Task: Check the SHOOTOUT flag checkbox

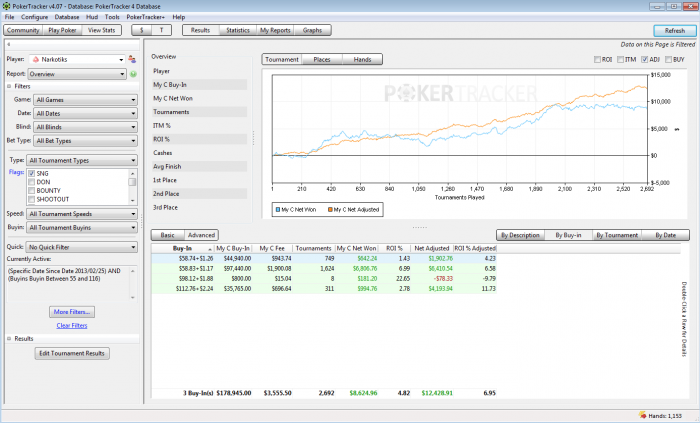Action: [32, 199]
